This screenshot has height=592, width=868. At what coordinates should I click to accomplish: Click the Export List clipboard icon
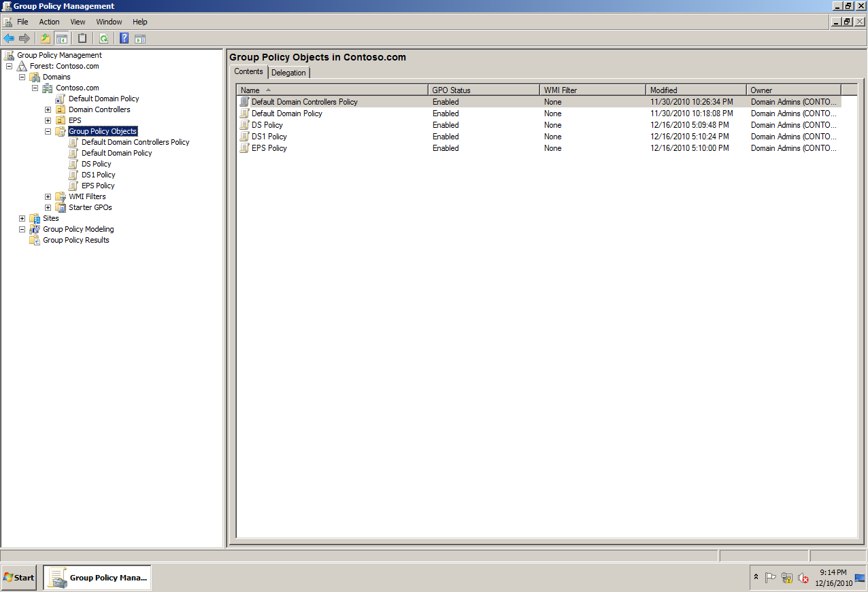pyautogui.click(x=82, y=38)
